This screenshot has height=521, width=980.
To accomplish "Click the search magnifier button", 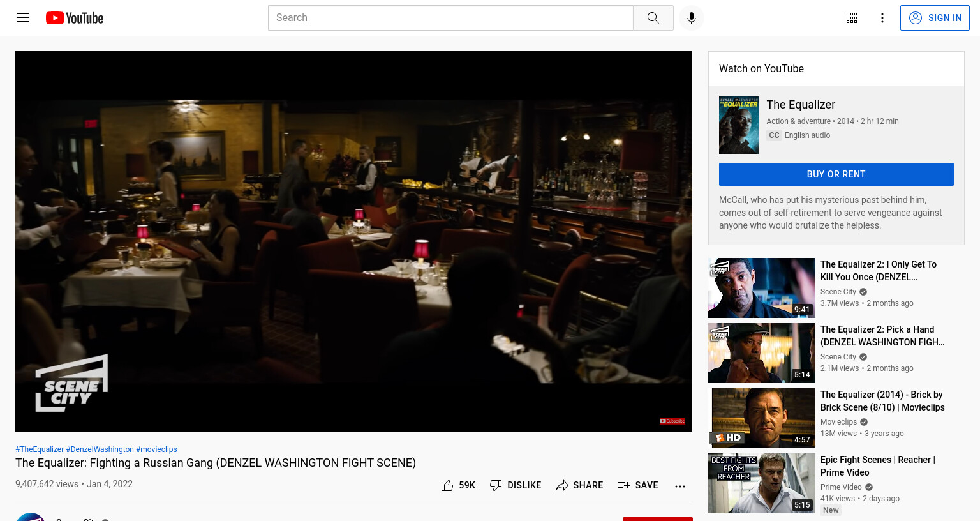I will [653, 18].
